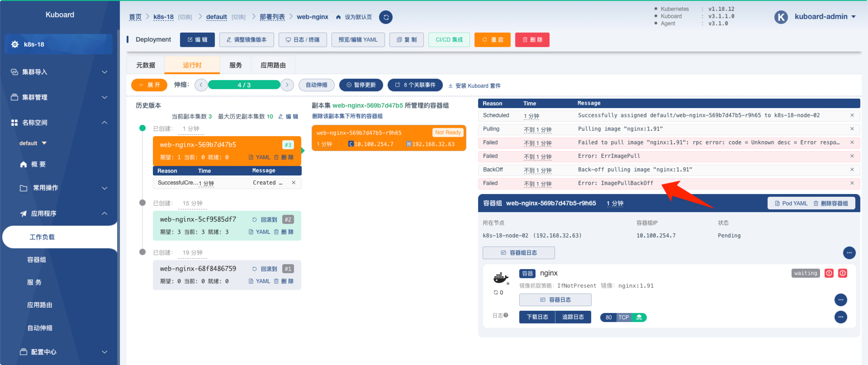Click the first red warning icon next to waiting
This screenshot has height=365, width=868.
[829, 273]
